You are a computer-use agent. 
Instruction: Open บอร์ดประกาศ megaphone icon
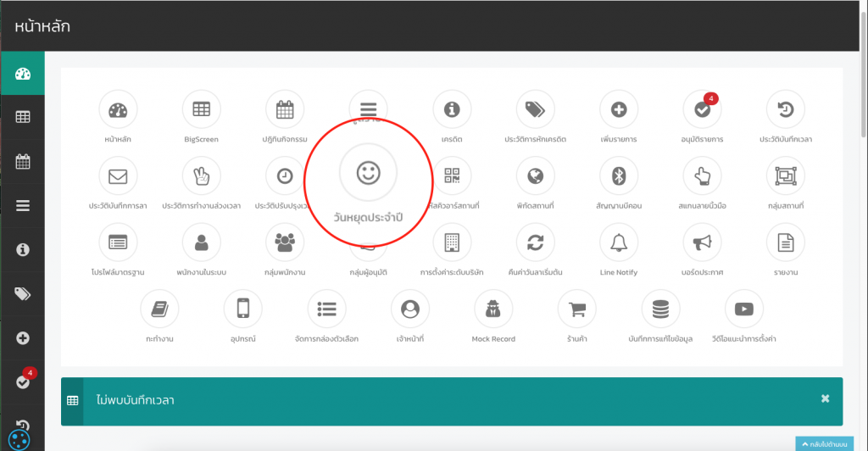[x=703, y=242]
